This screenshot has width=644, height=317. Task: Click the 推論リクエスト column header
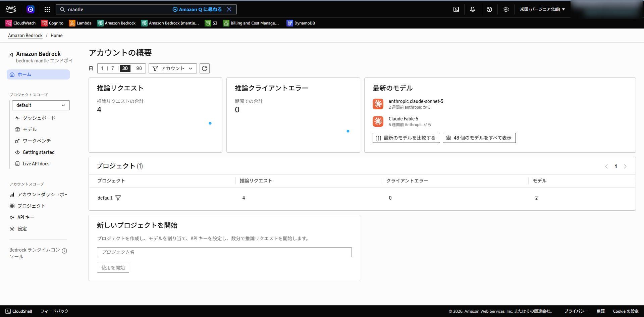pyautogui.click(x=256, y=181)
